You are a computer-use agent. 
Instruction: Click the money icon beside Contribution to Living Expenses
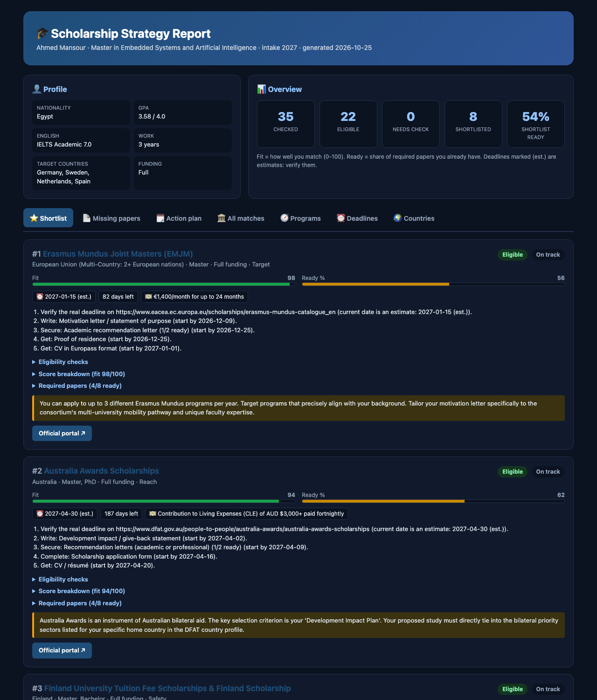click(153, 514)
